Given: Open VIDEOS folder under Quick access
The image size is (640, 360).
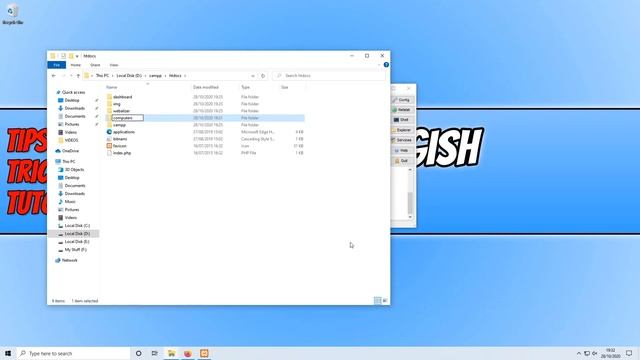Looking at the screenshot, I should (71, 140).
